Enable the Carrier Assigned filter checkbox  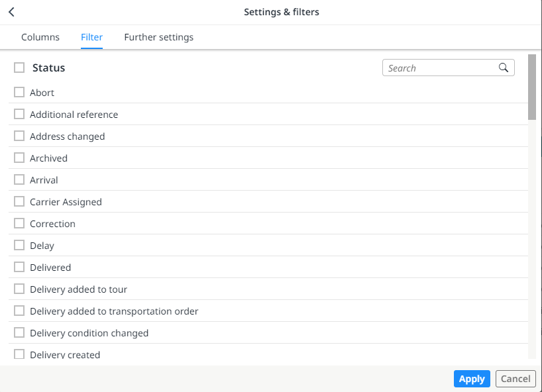[19, 202]
